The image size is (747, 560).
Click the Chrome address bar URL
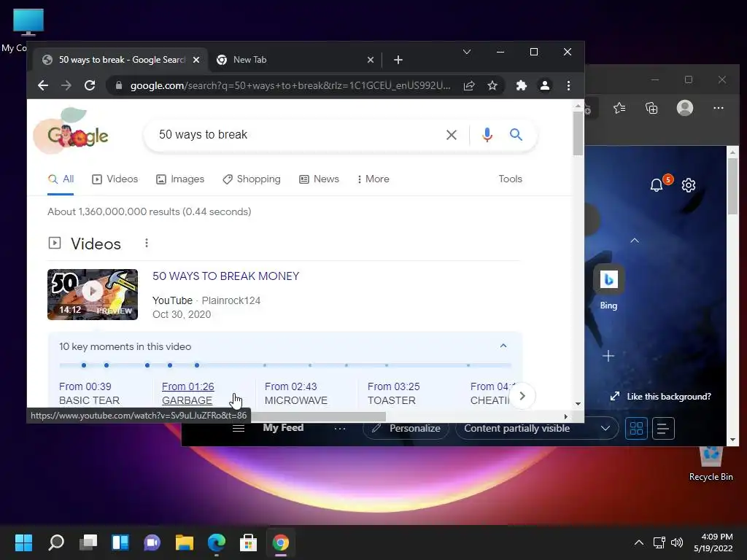[x=290, y=85]
